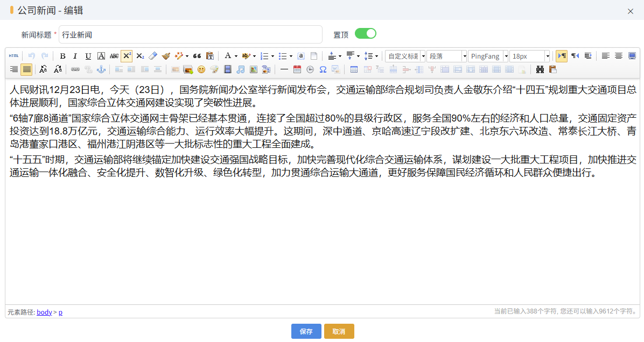Image resolution: width=644 pixels, height=342 pixels.
Task: Insert a video
Action: [x=228, y=69]
